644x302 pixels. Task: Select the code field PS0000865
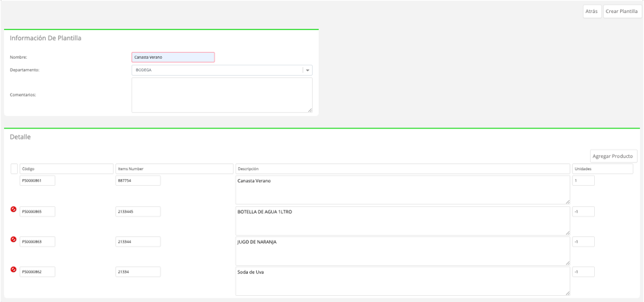[x=38, y=212]
